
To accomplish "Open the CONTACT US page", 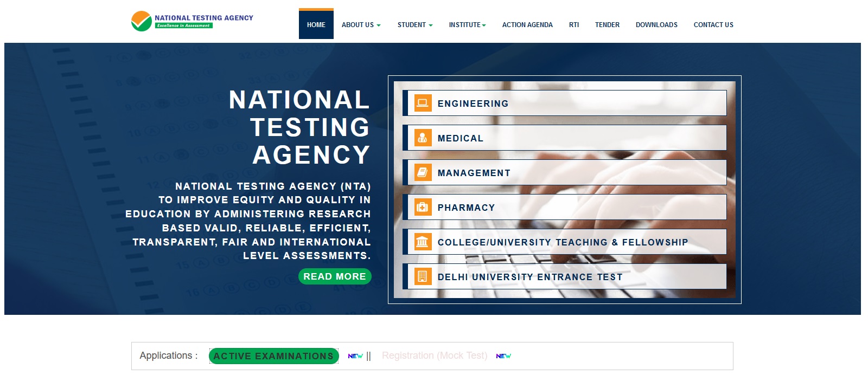I will 713,25.
